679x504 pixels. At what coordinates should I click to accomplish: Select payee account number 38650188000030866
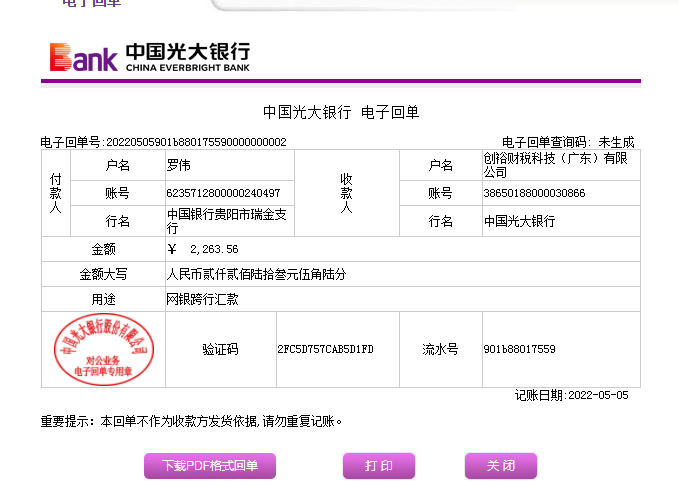tap(534, 193)
